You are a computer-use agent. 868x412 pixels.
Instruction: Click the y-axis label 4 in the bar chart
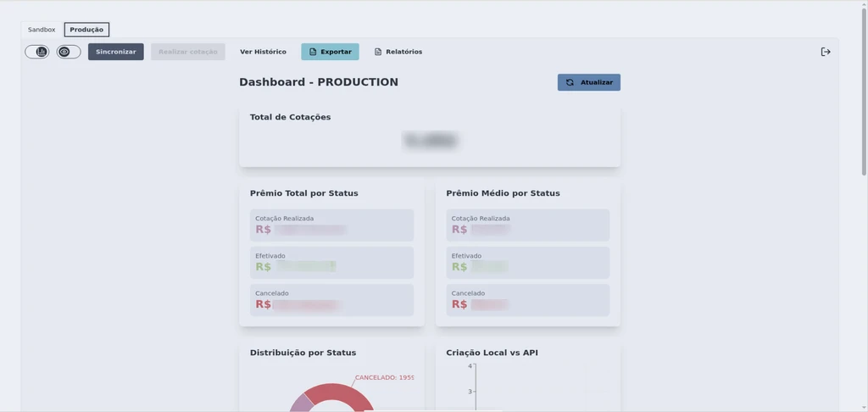[x=470, y=366]
